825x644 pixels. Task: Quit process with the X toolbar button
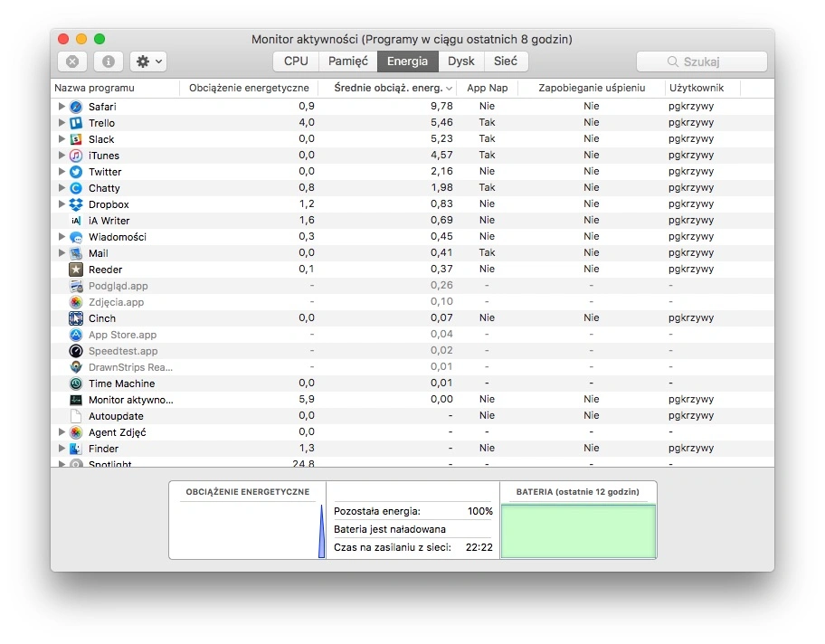click(x=72, y=62)
